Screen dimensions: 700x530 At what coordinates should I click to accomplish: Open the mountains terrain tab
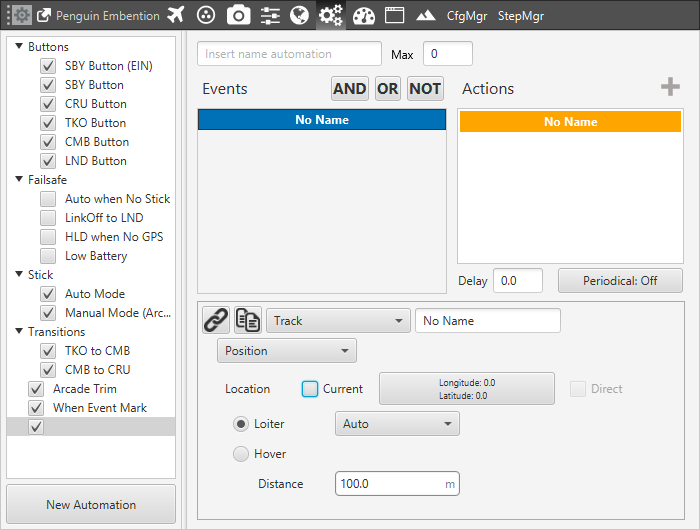[x=425, y=16]
